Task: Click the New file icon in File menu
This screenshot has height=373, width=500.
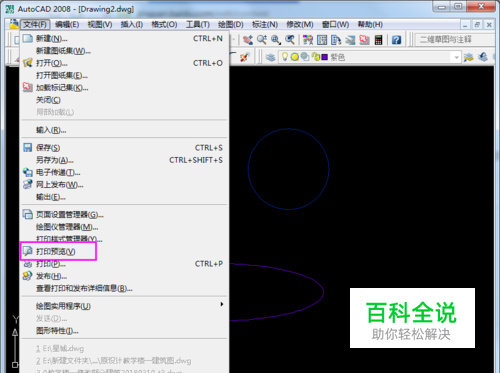Action: tap(27, 38)
